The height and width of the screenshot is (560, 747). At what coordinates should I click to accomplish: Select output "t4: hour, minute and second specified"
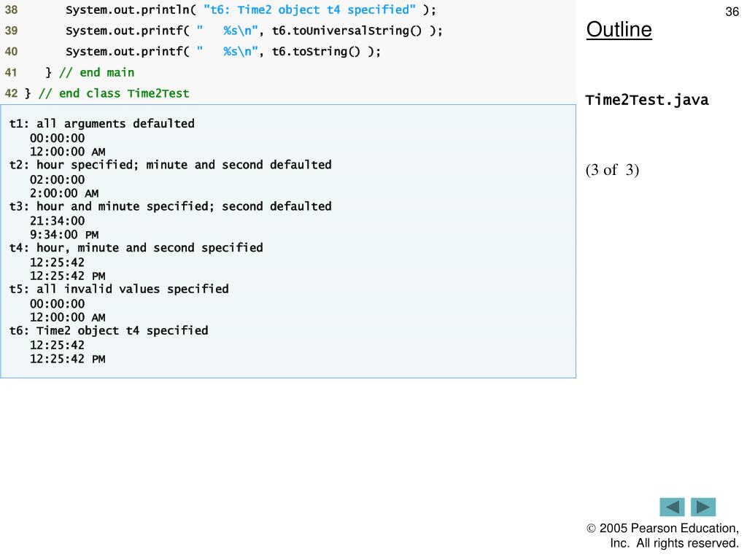pyautogui.click(x=136, y=248)
